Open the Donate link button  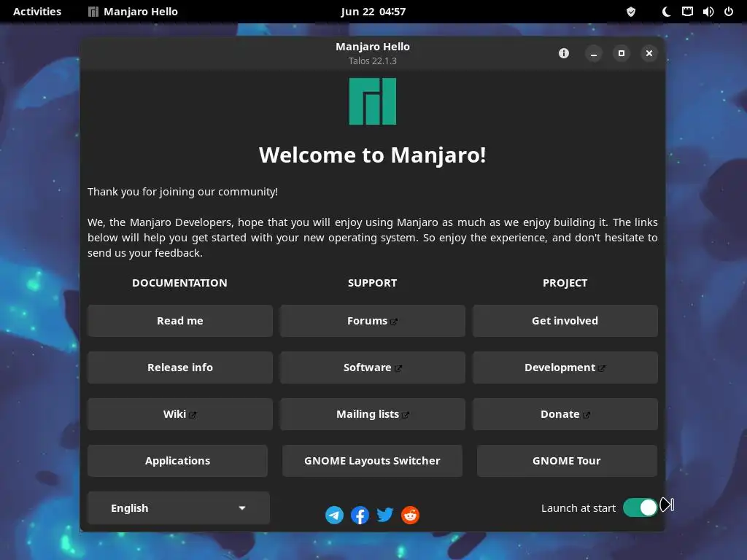tap(565, 414)
